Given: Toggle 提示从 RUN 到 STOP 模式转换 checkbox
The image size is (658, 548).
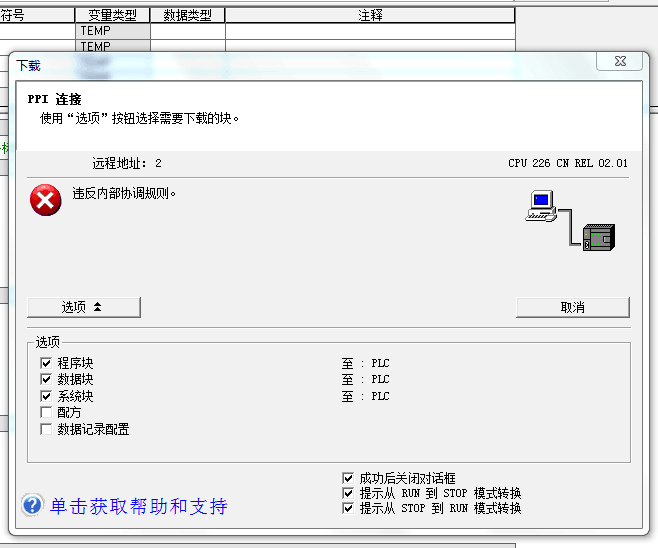Looking at the screenshot, I should click(348, 494).
